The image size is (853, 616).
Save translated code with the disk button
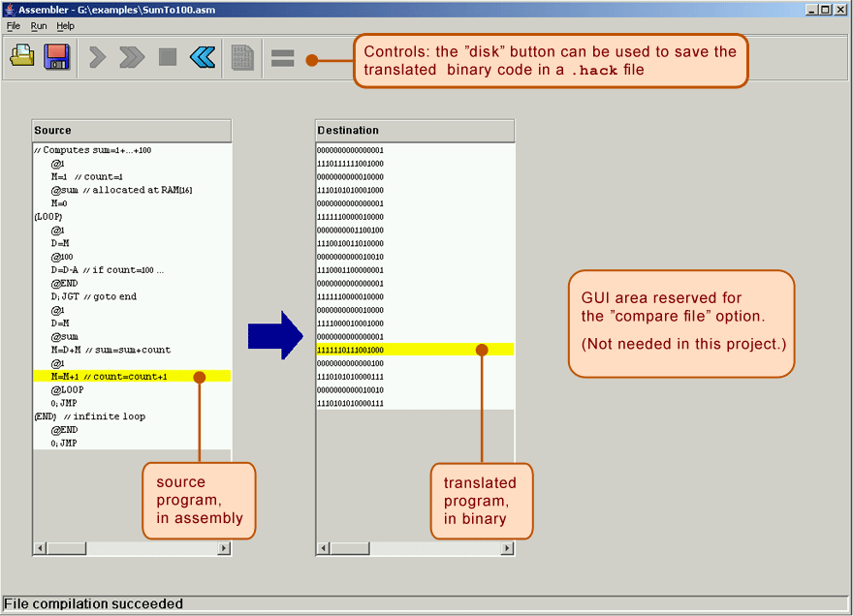pyautogui.click(x=56, y=57)
